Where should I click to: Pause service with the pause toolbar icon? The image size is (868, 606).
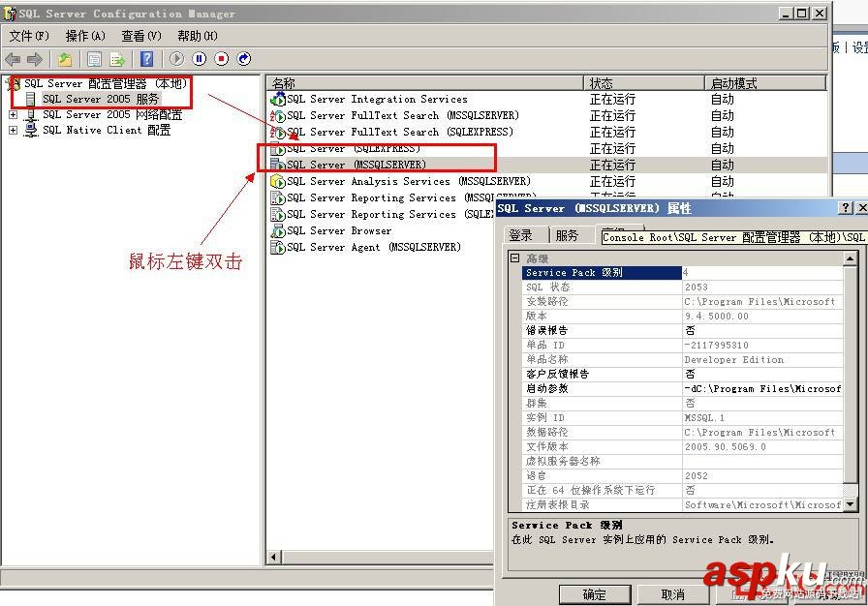coord(200,59)
